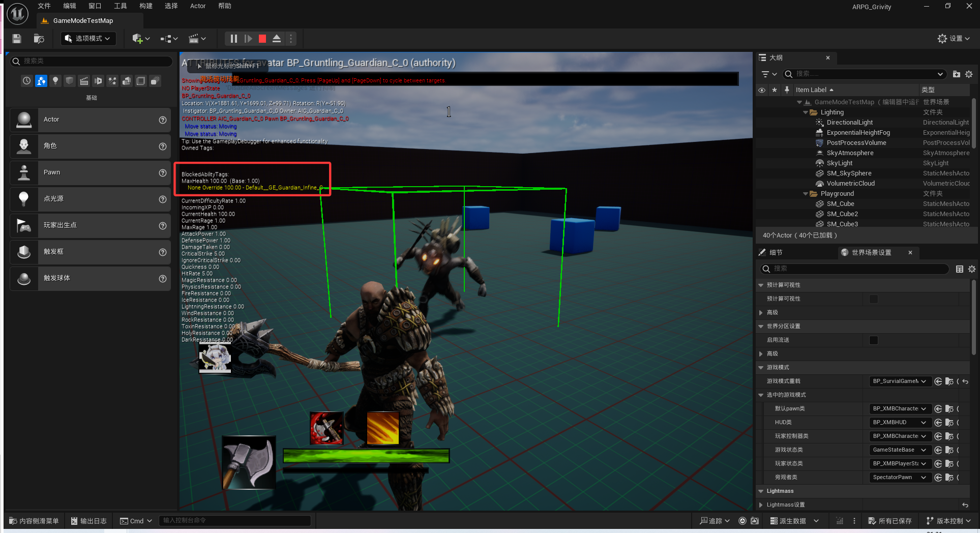This screenshot has height=533, width=980.
Task: Open the 游戏状态类 GameStateBase dropdown
Action: click(900, 450)
